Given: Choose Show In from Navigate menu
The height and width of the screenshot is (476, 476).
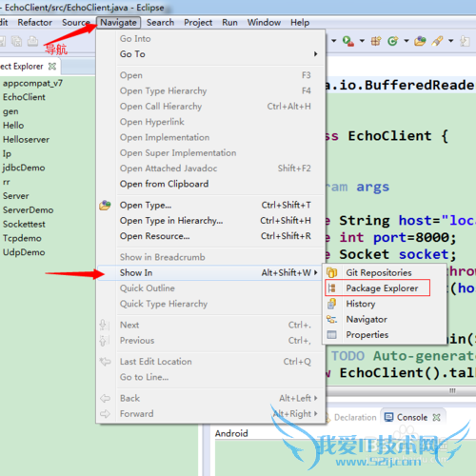Looking at the screenshot, I should 210,272.
